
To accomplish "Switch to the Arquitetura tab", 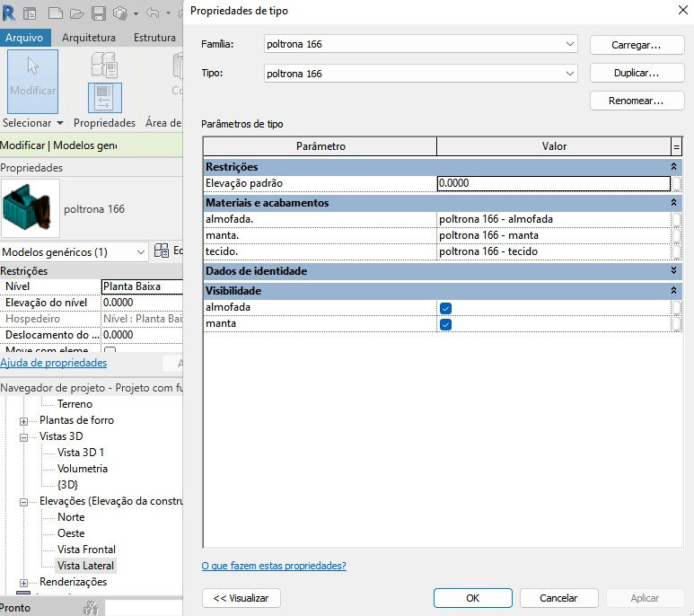I will point(89,38).
